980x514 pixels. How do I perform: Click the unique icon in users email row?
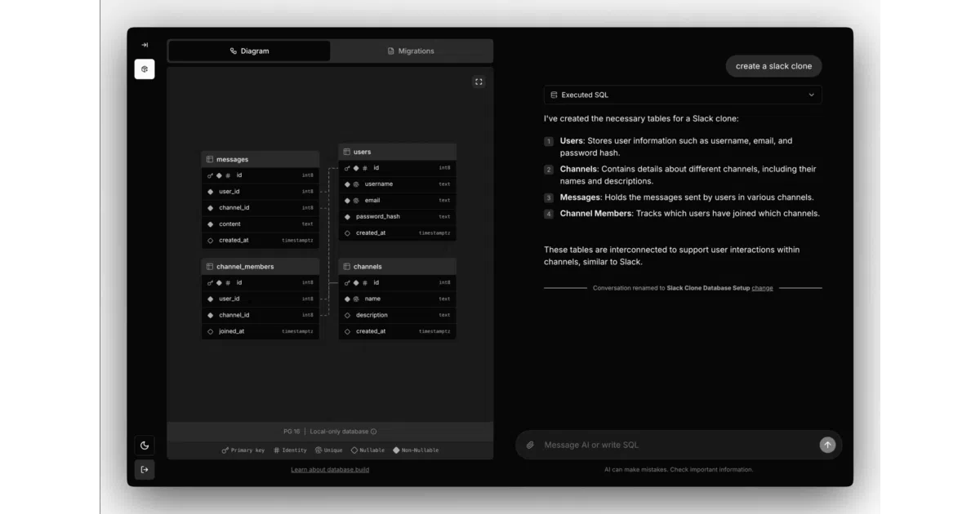tap(356, 201)
